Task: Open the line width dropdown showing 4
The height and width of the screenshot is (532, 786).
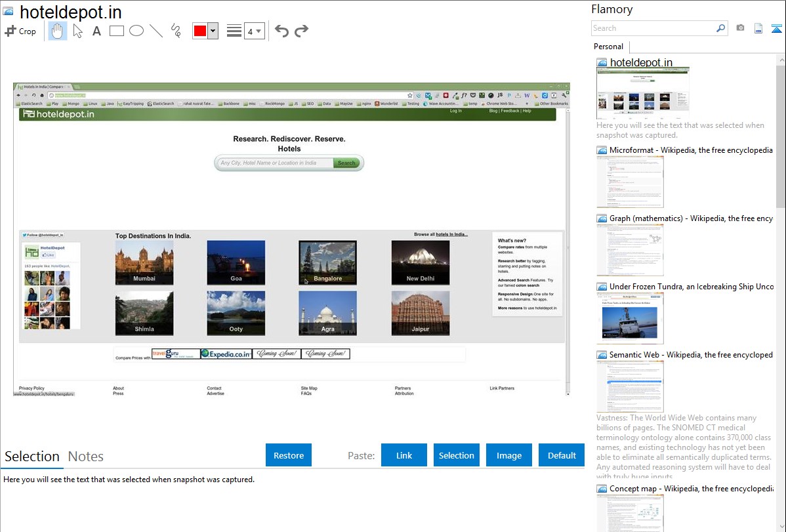Action: [x=254, y=31]
